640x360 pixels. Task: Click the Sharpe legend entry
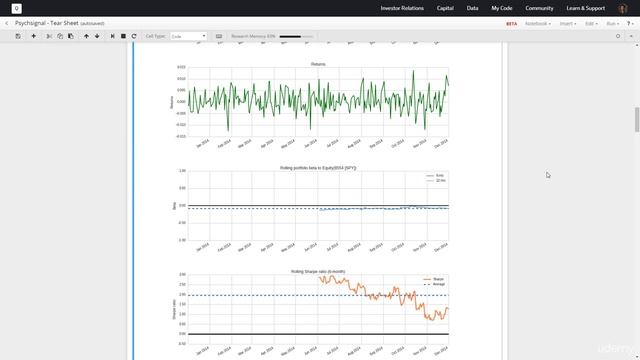point(434,279)
